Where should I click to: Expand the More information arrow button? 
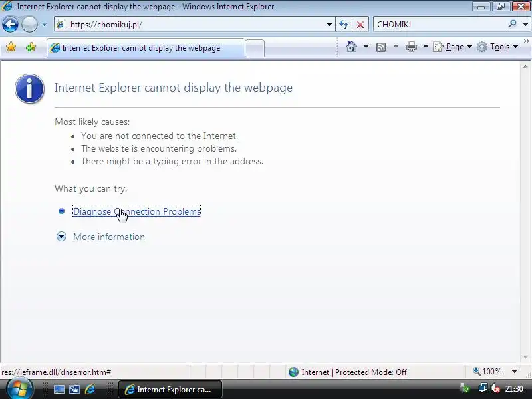pyautogui.click(x=61, y=237)
